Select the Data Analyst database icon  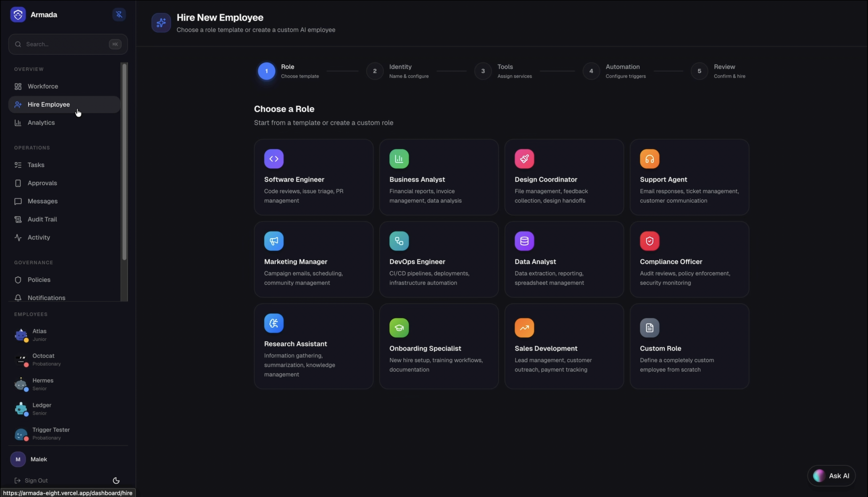(524, 241)
